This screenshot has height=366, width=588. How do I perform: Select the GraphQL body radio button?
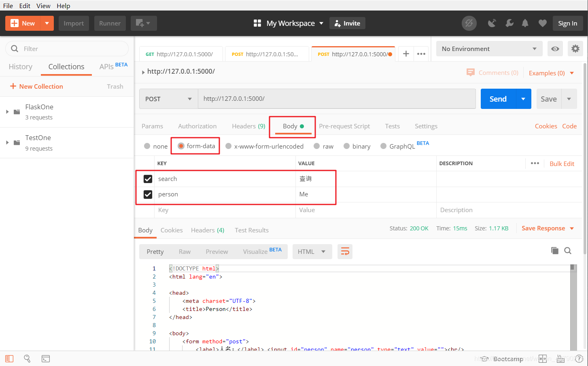click(384, 146)
